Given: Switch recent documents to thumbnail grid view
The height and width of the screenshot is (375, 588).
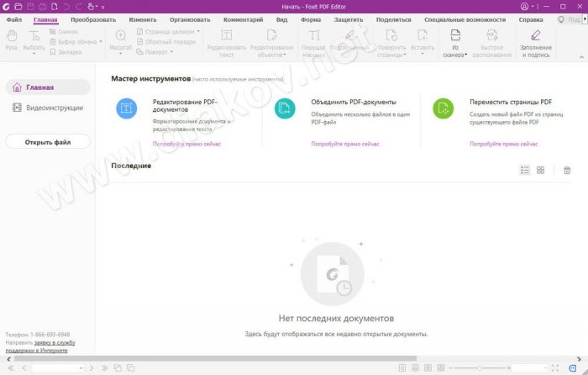Looking at the screenshot, I should 540,170.
